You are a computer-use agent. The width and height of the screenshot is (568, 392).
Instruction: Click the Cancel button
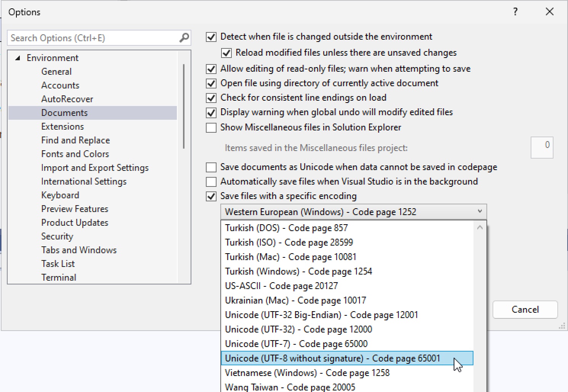pyautogui.click(x=525, y=309)
